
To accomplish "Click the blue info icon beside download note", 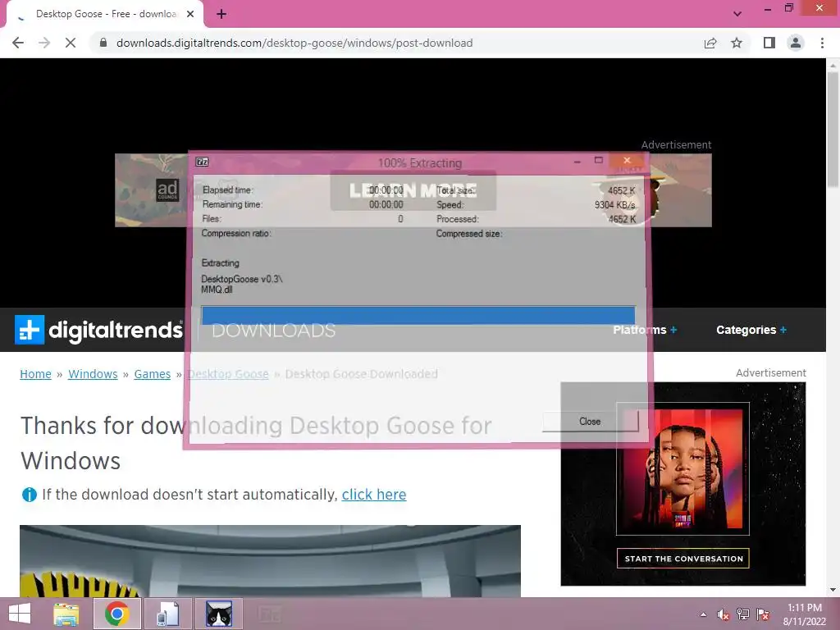I will [29, 495].
